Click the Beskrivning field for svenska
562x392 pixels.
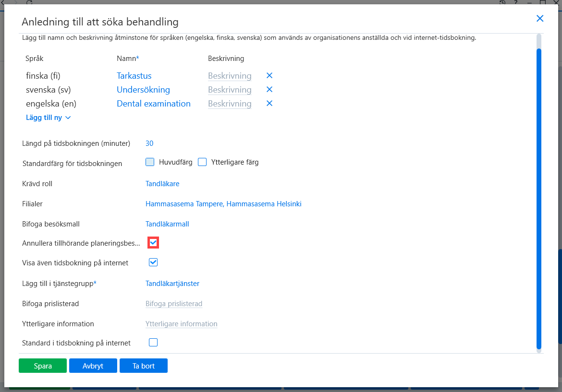(x=230, y=90)
